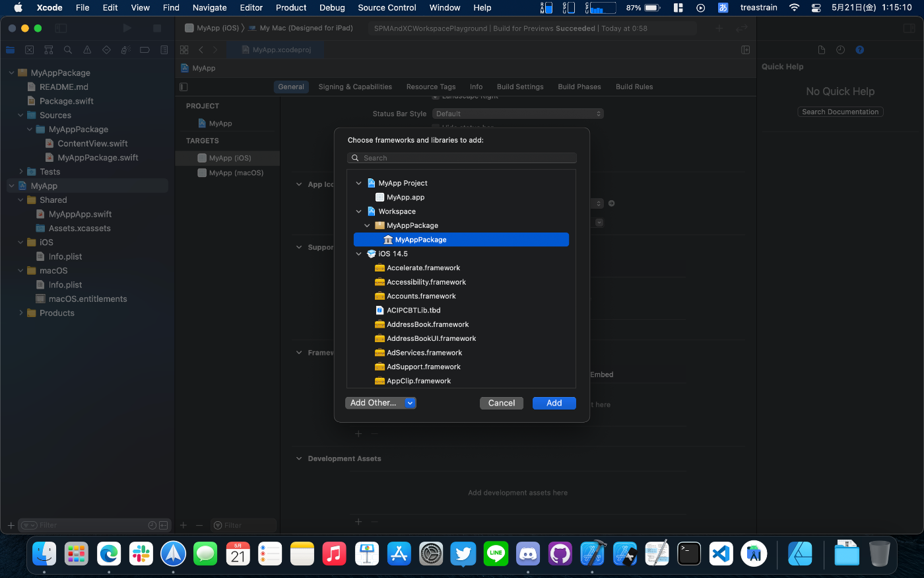Viewport: 924px width, 578px height.
Task: Switch to the Build Settings tab
Action: (x=520, y=87)
